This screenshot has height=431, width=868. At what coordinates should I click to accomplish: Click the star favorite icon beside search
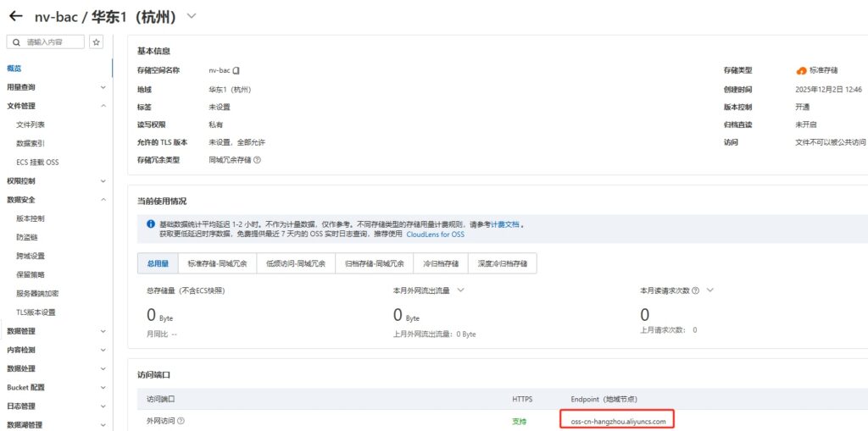point(97,42)
